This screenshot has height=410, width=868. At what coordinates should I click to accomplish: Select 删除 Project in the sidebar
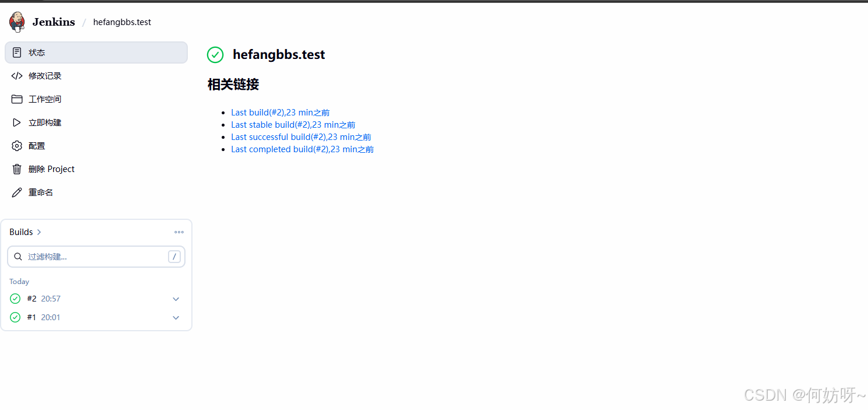tap(96, 169)
